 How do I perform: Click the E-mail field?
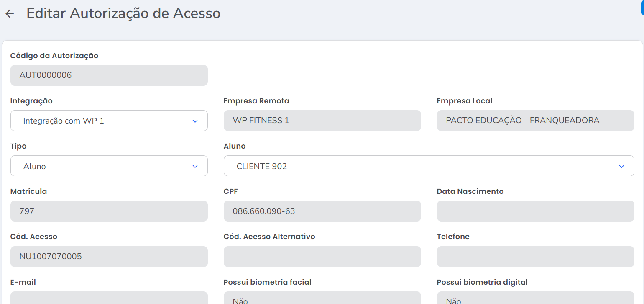109,298
